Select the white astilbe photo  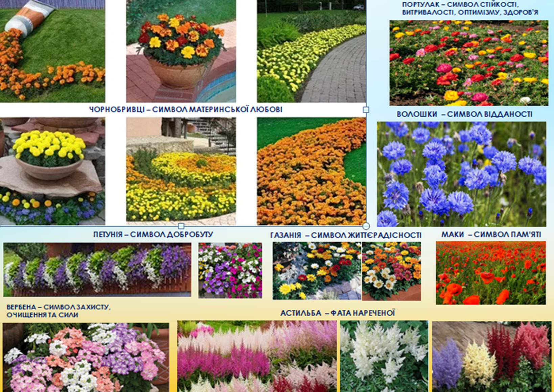(x=384, y=357)
